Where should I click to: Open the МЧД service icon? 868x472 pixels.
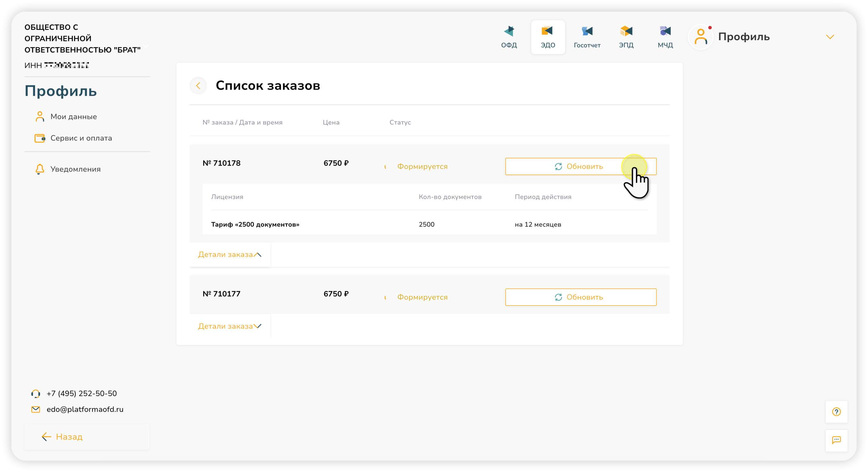pos(665,37)
